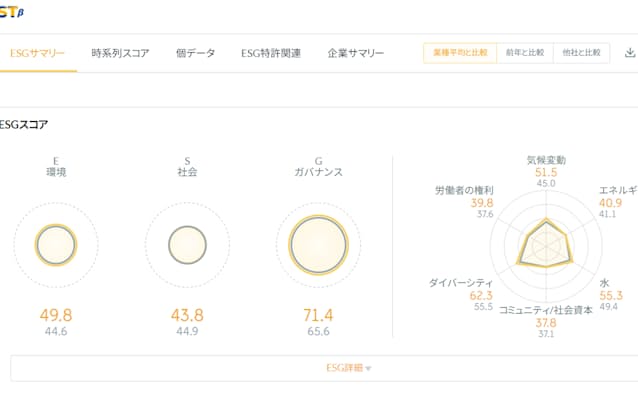Image resolution: width=638 pixels, height=399 pixels.
Task: Click the 労働者の権利 radar label
Action: click(464, 190)
